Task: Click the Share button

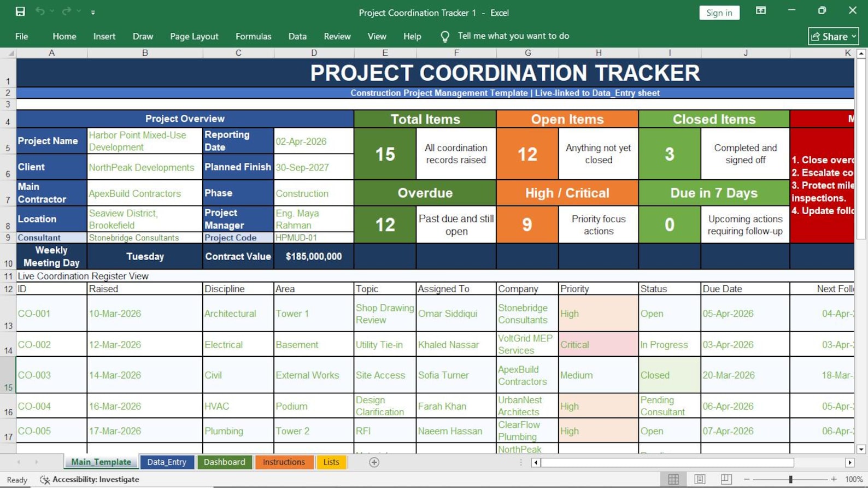Action: [x=833, y=36]
